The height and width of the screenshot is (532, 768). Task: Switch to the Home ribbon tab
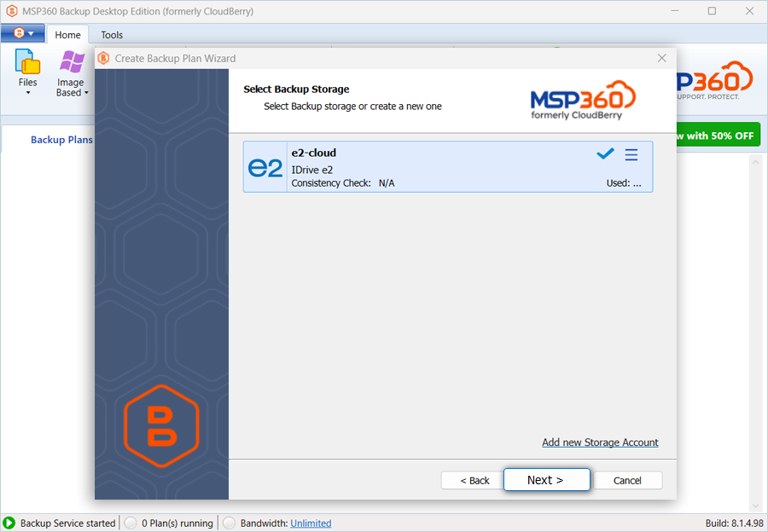67,35
